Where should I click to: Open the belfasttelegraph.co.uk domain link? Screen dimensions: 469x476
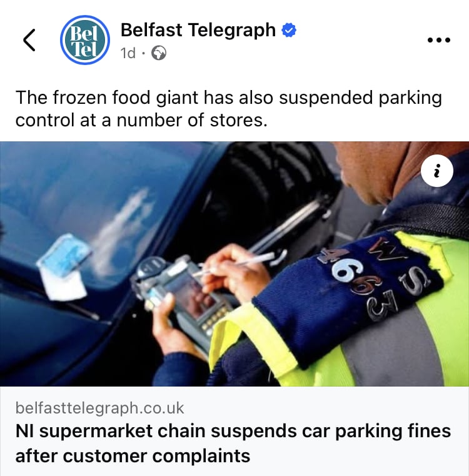(99, 408)
